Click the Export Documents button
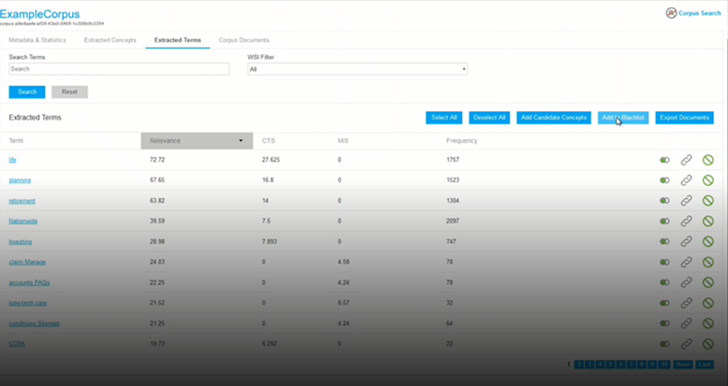The image size is (728, 386). point(684,118)
